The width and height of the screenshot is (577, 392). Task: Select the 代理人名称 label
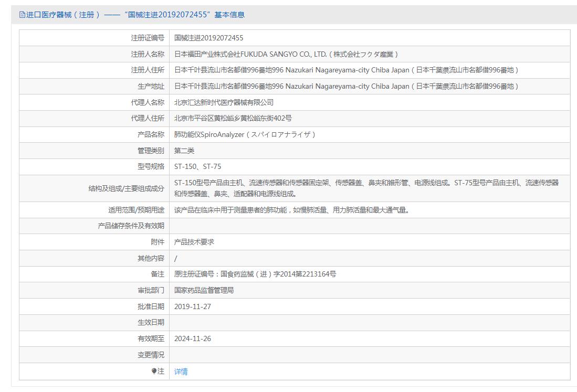point(148,102)
